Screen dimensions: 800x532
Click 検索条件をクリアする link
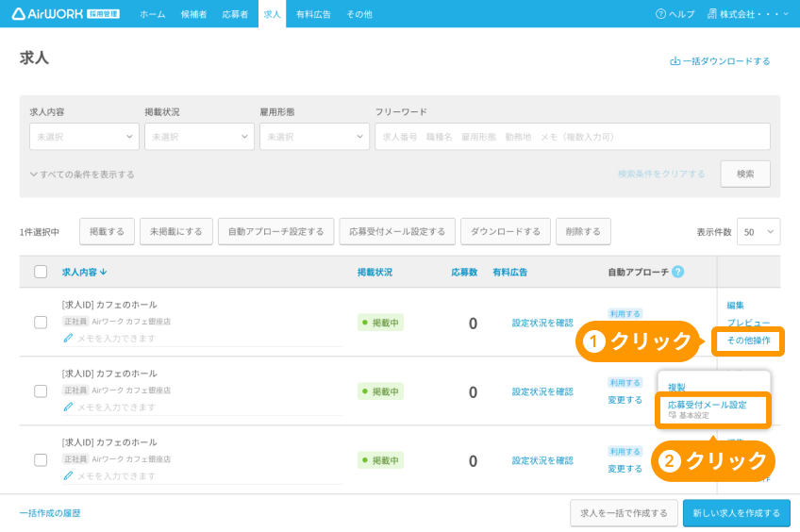[661, 174]
